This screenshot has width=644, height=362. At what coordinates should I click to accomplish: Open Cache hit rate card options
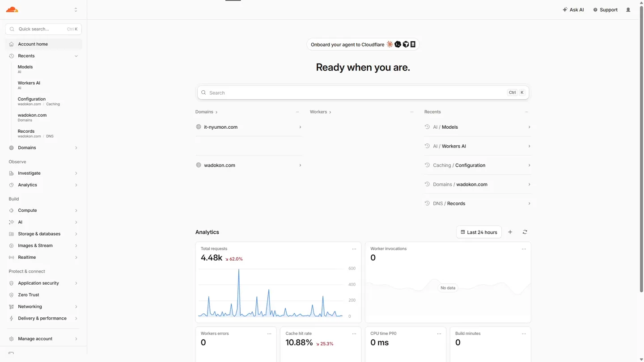(x=354, y=334)
